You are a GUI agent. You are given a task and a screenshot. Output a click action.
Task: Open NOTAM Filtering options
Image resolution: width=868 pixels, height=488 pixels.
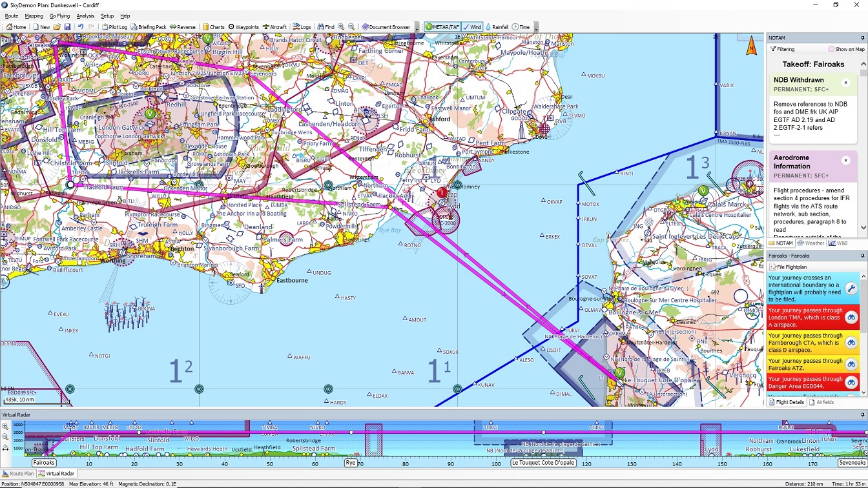(x=782, y=49)
